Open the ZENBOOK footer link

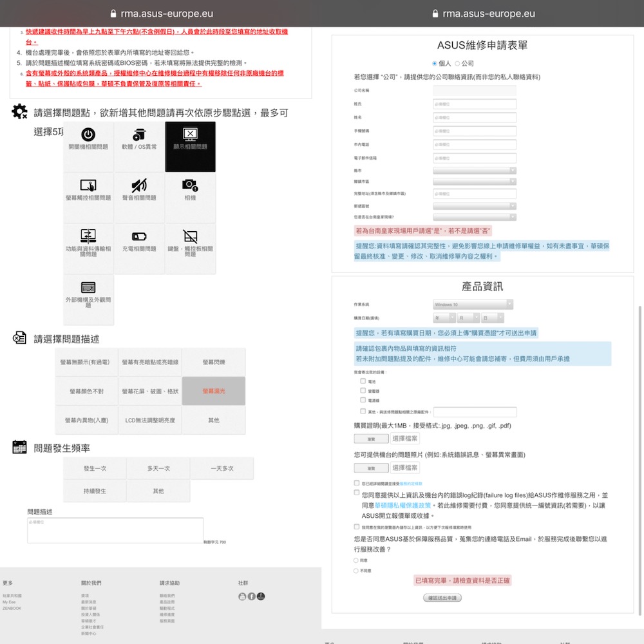click(x=12, y=609)
